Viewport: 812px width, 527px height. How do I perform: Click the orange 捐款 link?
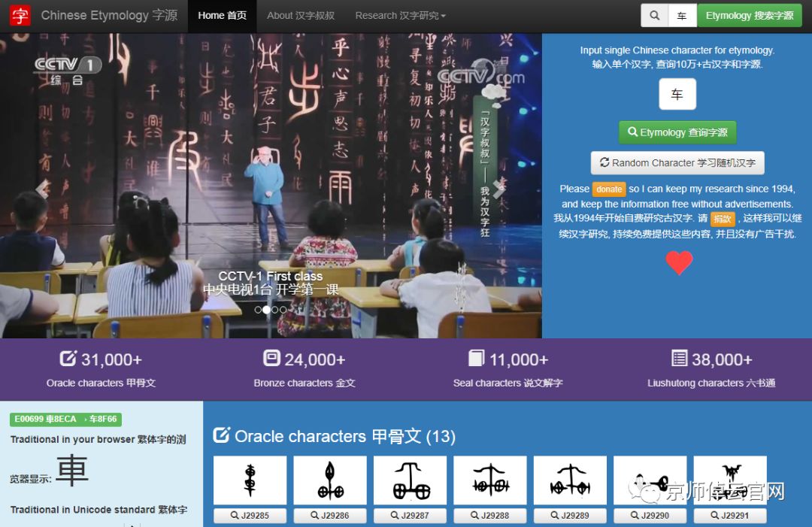pyautogui.click(x=725, y=219)
